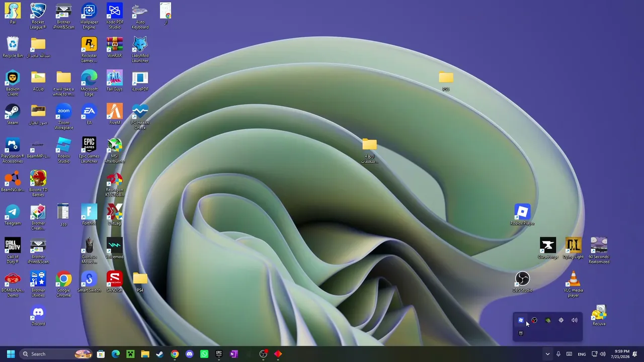
Task: Launch Minecraft from the taskbar
Action: (130, 354)
